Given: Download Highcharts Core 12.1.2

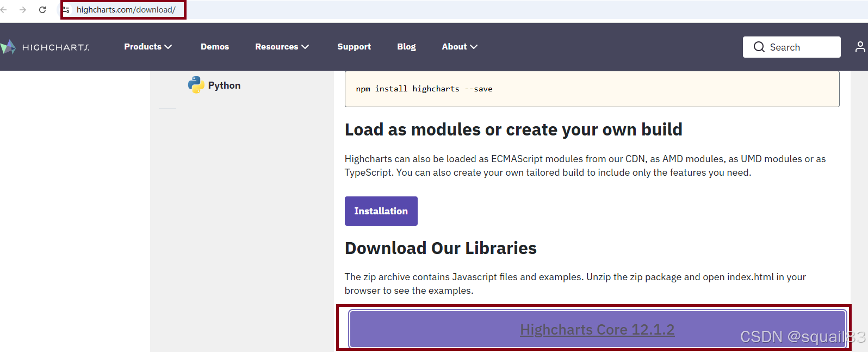Looking at the screenshot, I should (x=598, y=329).
